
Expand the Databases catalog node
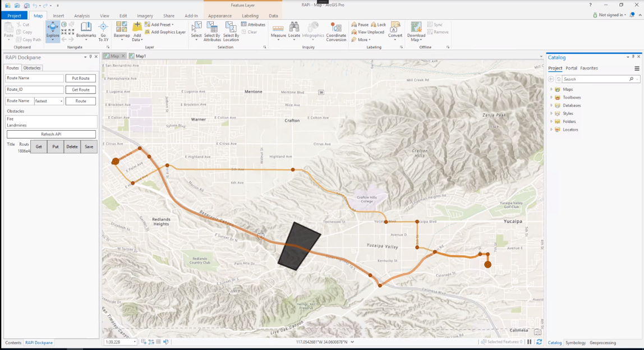coord(551,105)
